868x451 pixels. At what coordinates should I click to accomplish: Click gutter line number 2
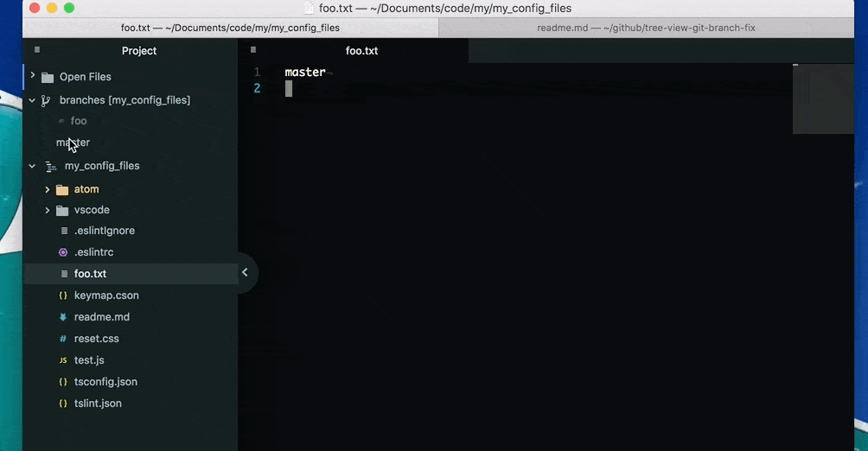(x=257, y=88)
